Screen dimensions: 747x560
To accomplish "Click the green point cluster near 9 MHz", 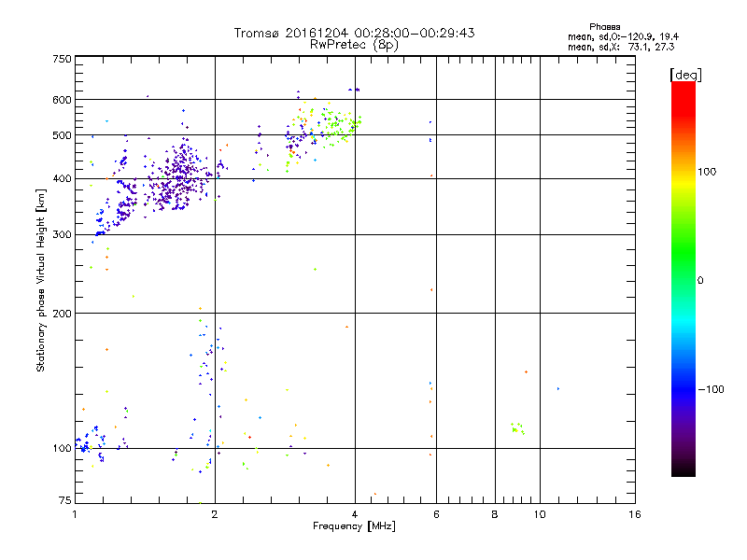I will 518,428.
